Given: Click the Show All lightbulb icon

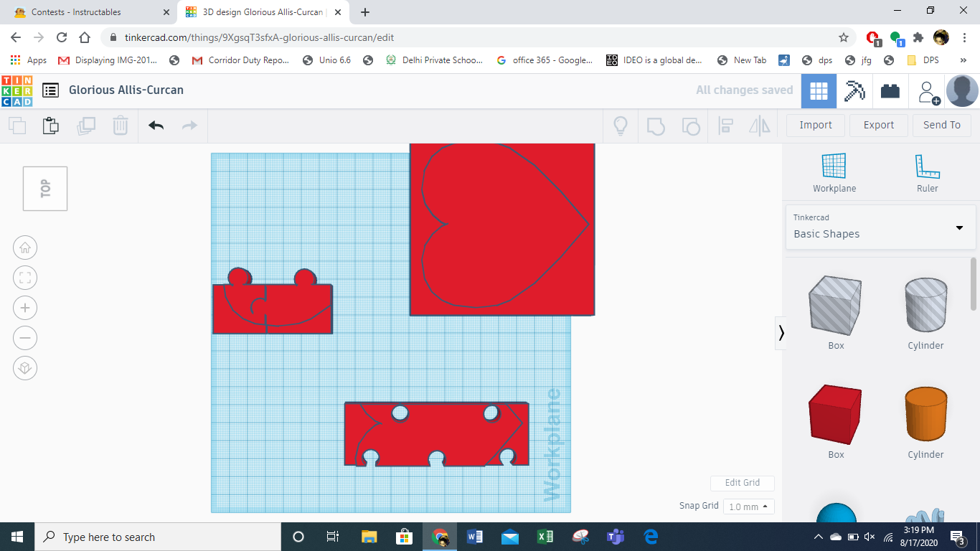Looking at the screenshot, I should click(x=621, y=126).
